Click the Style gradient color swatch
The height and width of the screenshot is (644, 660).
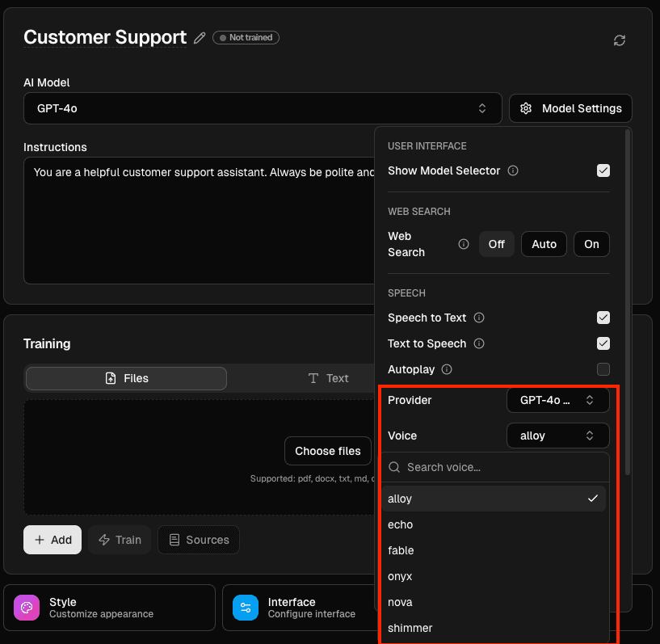tap(27, 608)
